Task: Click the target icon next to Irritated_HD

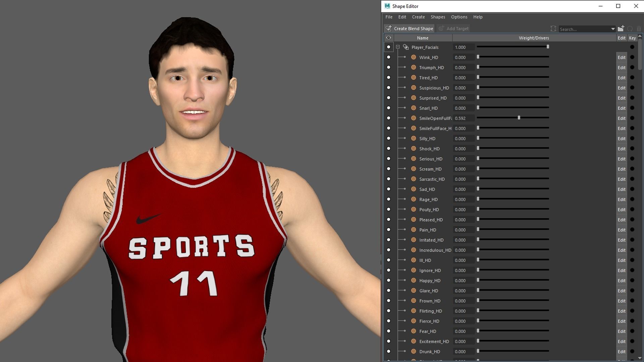Action: [x=414, y=240]
